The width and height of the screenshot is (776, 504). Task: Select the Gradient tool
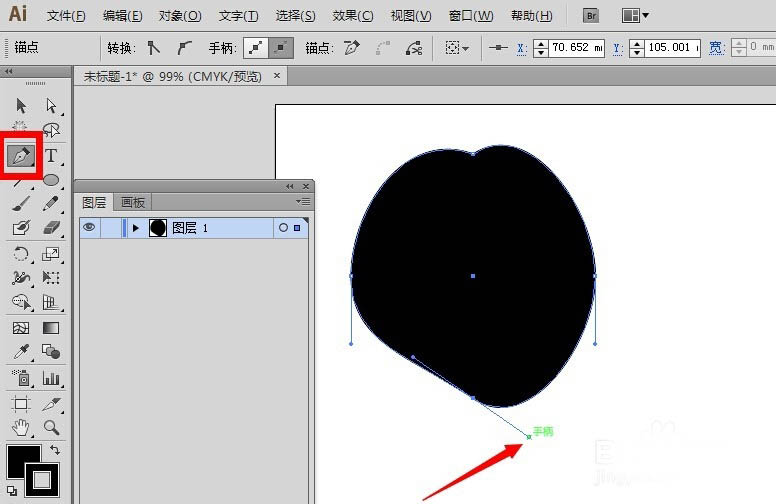[x=51, y=328]
